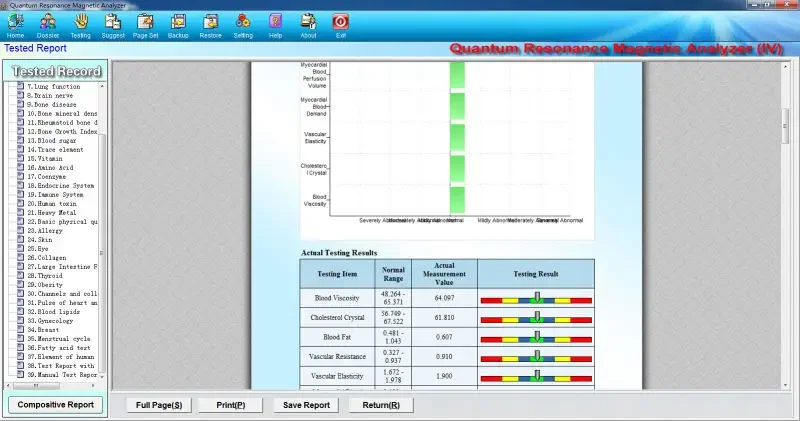
Task: Click Vascular Elasticity value 1.900
Action: pyautogui.click(x=444, y=376)
